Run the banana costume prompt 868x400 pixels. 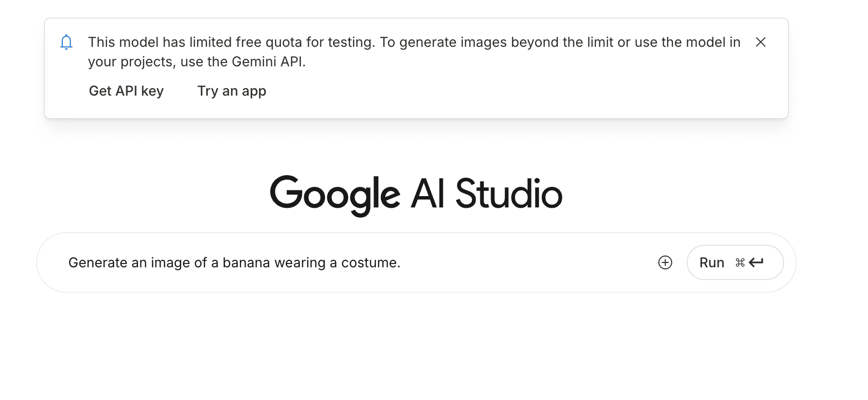735,262
